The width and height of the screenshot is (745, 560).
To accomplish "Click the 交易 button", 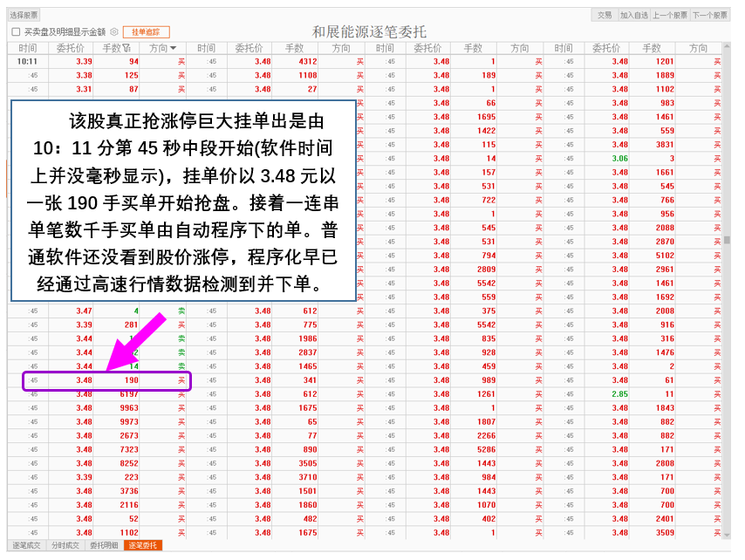I will pyautogui.click(x=605, y=15).
